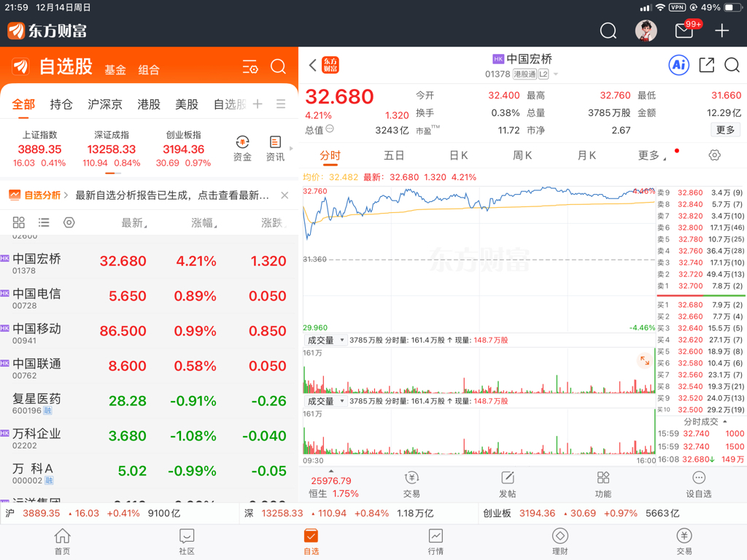Share the 中国宏桥 quote page

coord(706,65)
